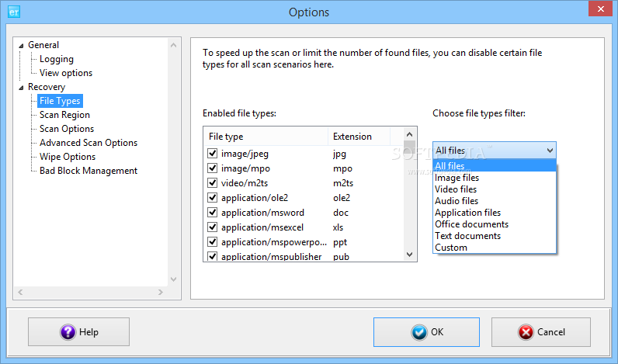
Task: Select Image files from filter list
Action: tap(457, 178)
